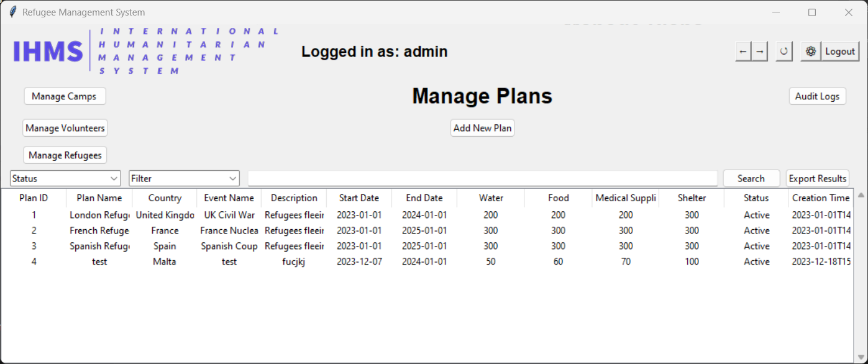Click the Start Date column header
Viewport: 868px width, 364px height.
(359, 198)
